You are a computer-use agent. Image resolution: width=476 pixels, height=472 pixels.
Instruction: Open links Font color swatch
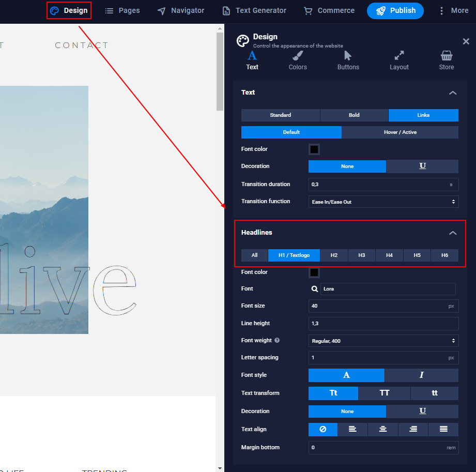[314, 149]
